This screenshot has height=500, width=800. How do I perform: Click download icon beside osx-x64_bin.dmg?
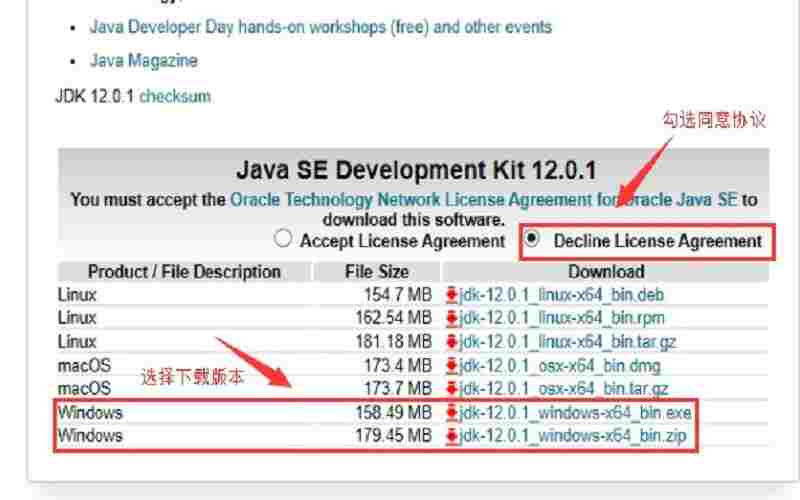click(x=452, y=365)
